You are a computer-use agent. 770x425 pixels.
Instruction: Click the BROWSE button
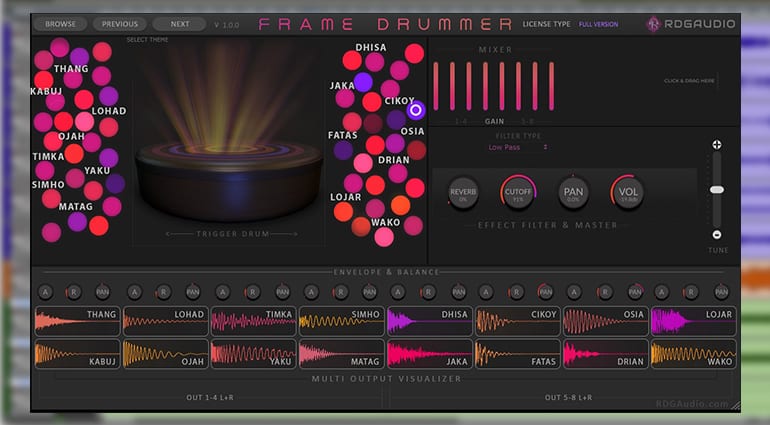(x=60, y=24)
